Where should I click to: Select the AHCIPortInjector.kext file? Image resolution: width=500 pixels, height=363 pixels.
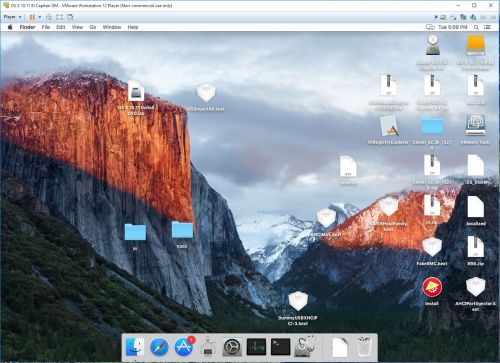click(475, 287)
